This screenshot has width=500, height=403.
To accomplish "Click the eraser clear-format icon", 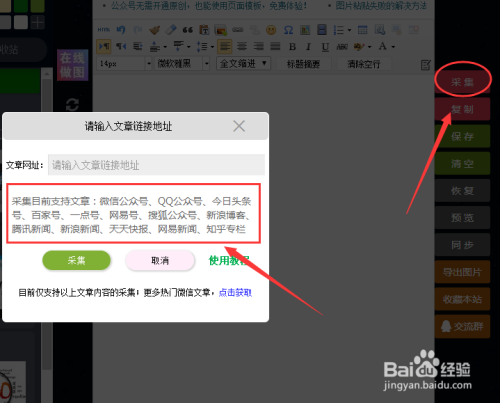I will pos(171,30).
